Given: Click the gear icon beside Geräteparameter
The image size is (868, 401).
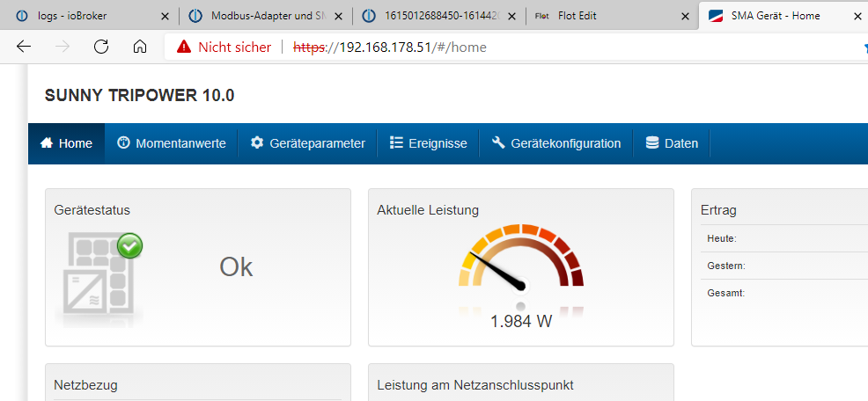Looking at the screenshot, I should coord(257,142).
